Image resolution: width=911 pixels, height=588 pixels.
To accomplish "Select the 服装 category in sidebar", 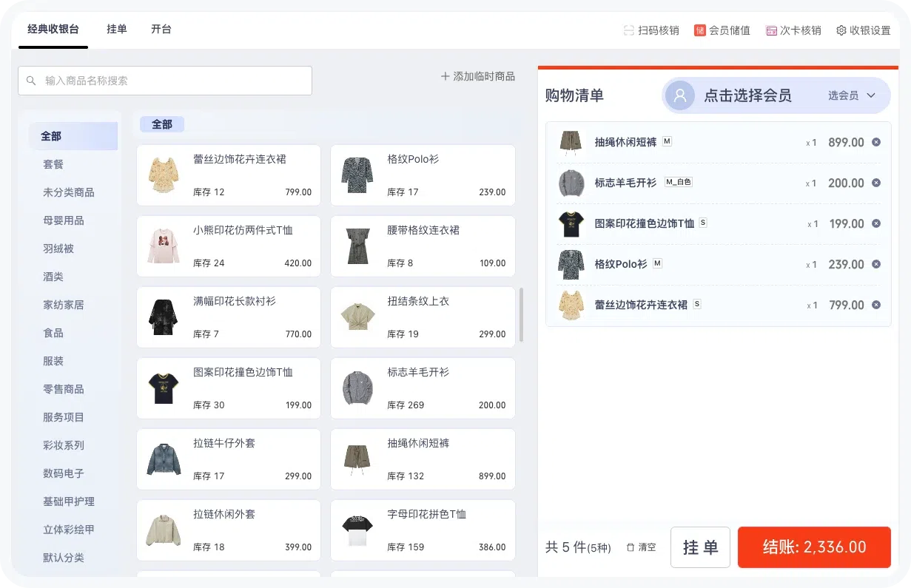I will pos(53,361).
